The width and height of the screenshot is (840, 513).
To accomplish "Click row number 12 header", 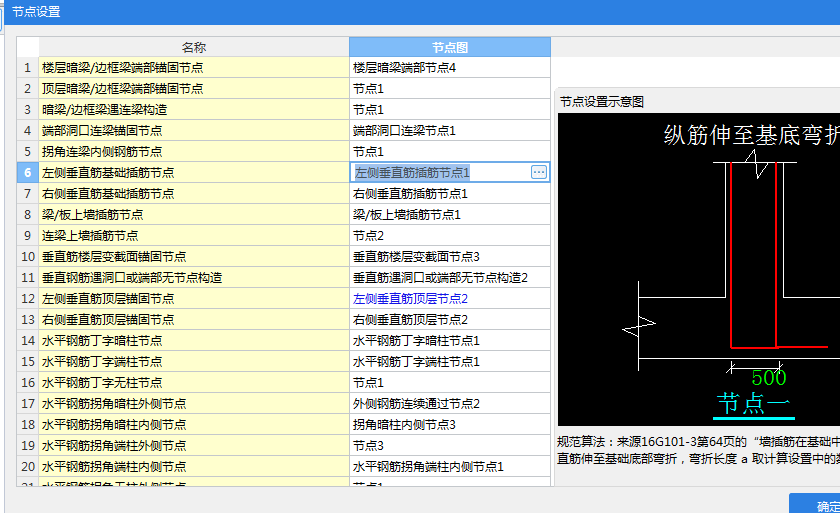I will coord(27,299).
